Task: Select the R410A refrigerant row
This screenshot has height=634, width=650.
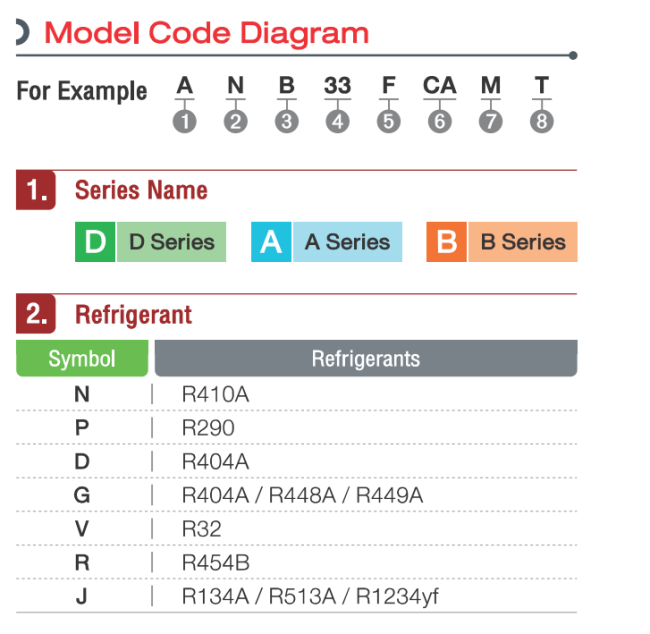Action: (x=215, y=394)
